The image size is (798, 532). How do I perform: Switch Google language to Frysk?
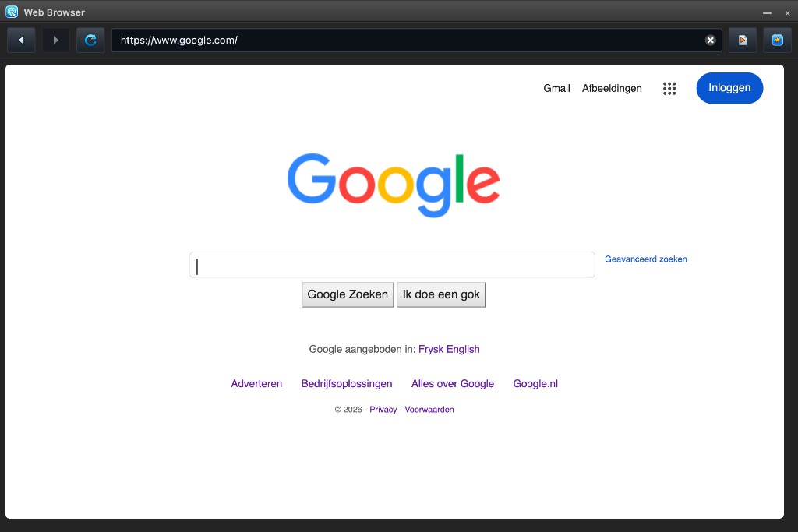tap(431, 350)
